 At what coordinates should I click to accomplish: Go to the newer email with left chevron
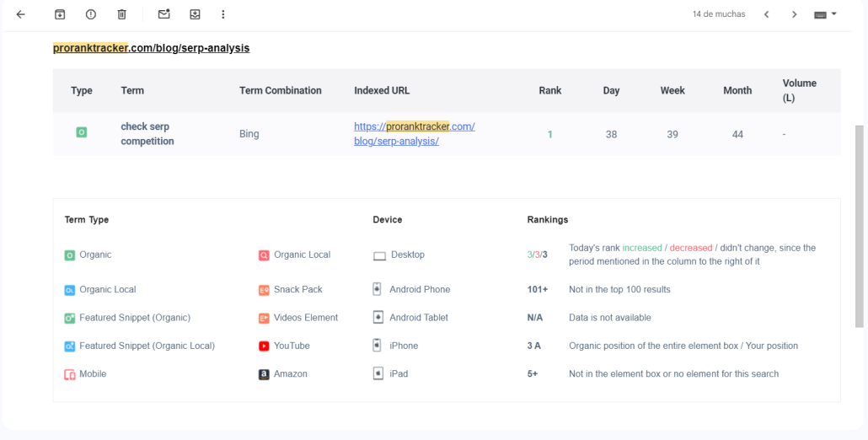click(x=767, y=14)
